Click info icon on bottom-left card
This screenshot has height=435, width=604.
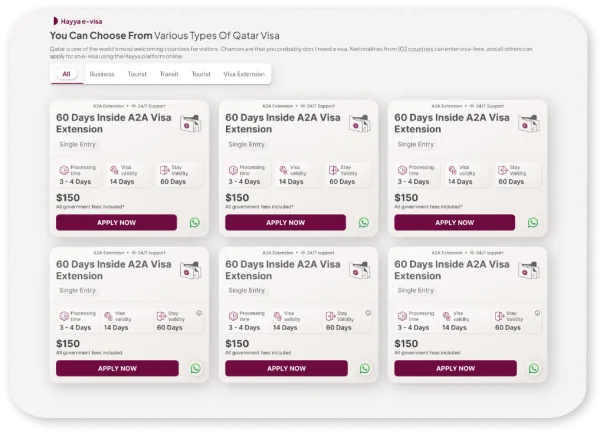(199, 313)
